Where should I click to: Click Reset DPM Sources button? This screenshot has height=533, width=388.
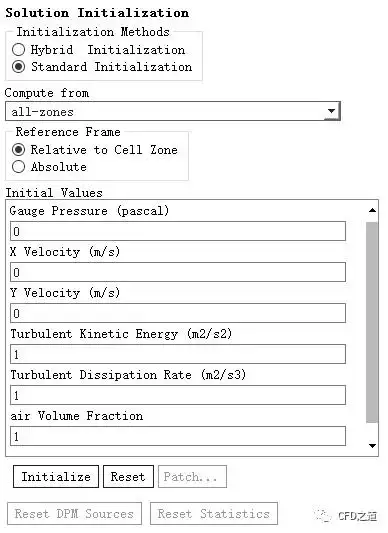click(74, 514)
